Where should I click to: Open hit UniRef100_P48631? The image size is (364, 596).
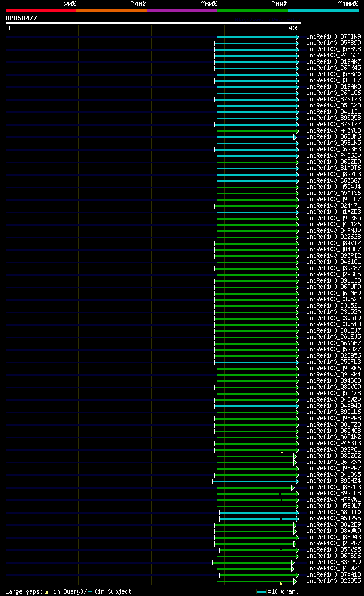334,56
